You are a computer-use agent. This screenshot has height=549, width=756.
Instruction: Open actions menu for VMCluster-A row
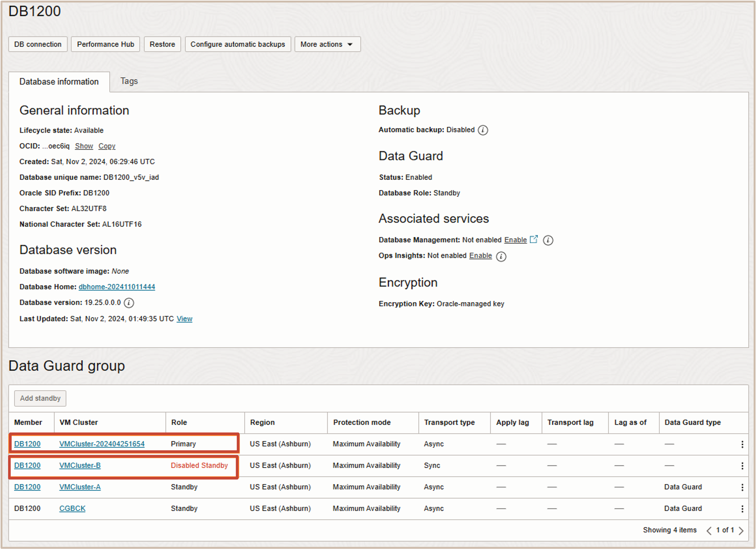pos(742,487)
